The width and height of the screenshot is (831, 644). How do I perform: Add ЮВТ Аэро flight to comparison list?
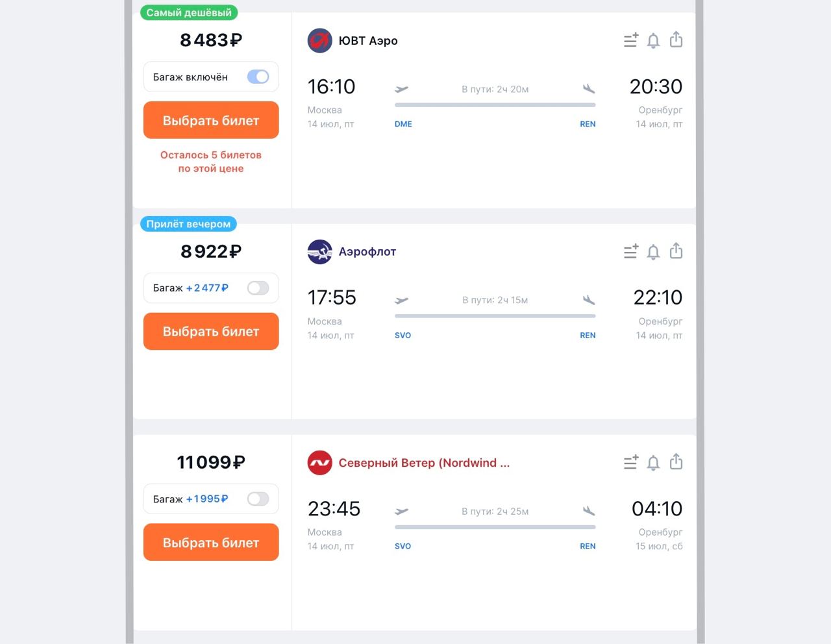630,40
